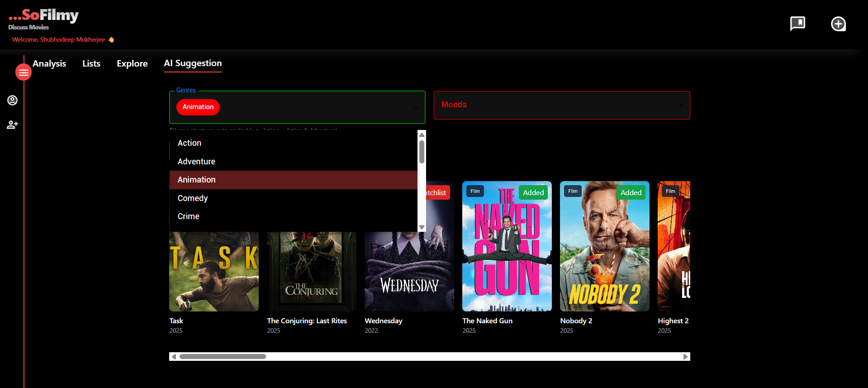Click horizontal scrollbar left arrow
Screen dimensions: 868x388
tap(174, 357)
